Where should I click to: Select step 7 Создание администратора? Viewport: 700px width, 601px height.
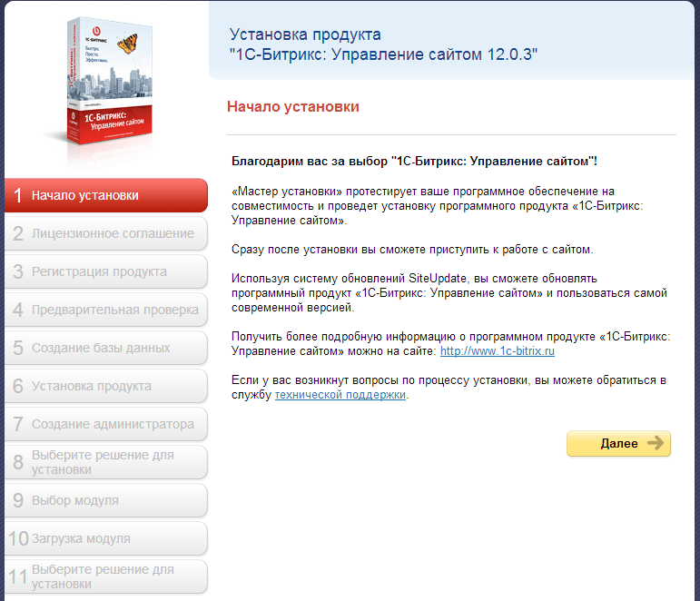coord(106,424)
